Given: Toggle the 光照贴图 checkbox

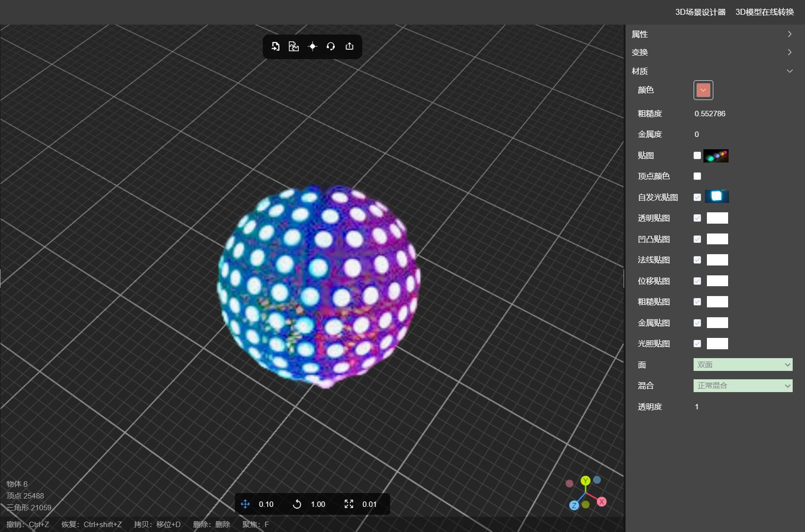Looking at the screenshot, I should 697,343.
